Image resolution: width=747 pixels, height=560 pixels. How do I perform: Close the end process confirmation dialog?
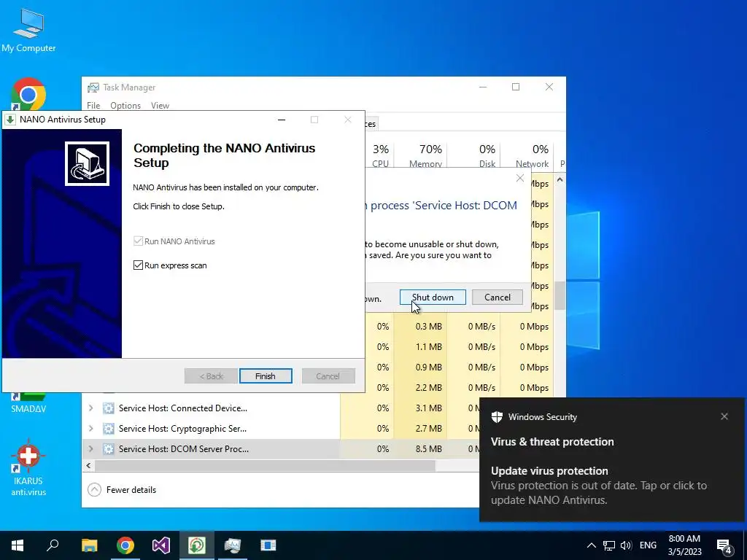tap(520, 178)
